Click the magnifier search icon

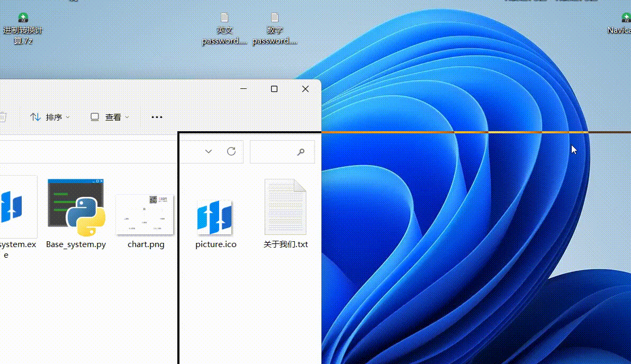pyautogui.click(x=301, y=152)
